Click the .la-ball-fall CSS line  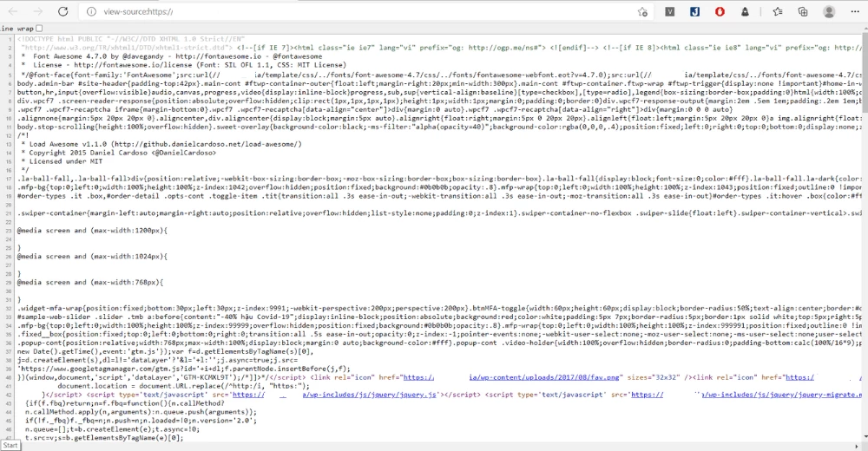439,179
